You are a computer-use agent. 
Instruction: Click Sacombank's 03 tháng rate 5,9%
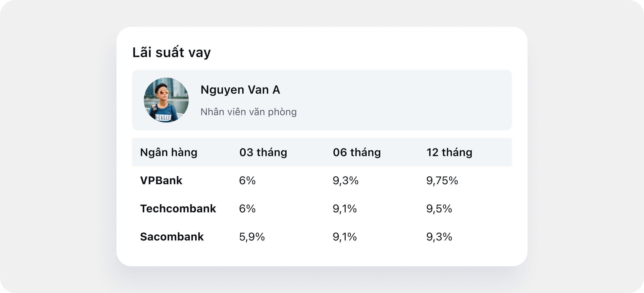point(252,237)
